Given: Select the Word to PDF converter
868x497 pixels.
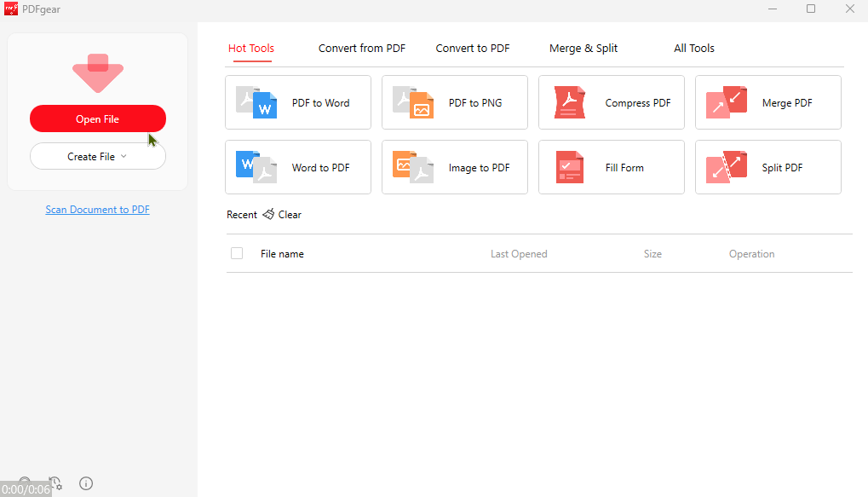Looking at the screenshot, I should [297, 167].
